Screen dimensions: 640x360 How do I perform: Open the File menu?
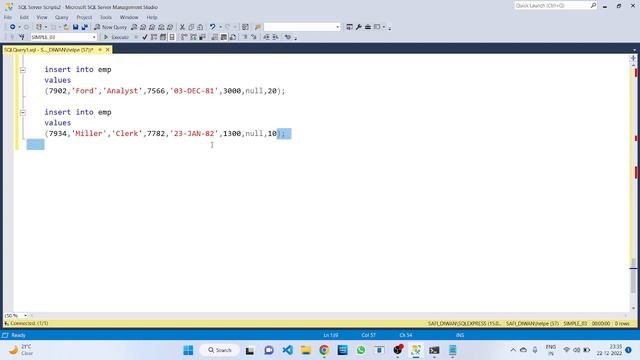(x=8, y=17)
